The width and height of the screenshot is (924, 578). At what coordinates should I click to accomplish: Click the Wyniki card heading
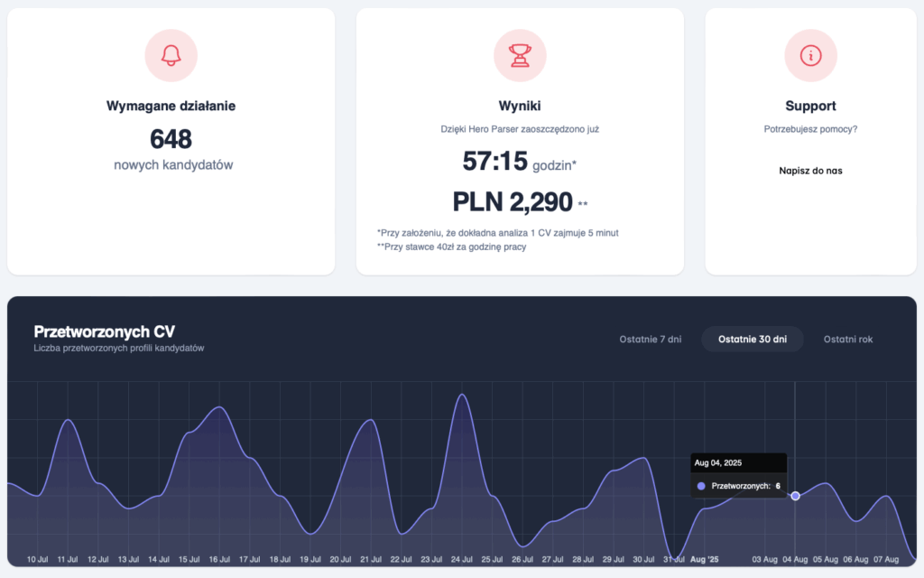(520, 106)
